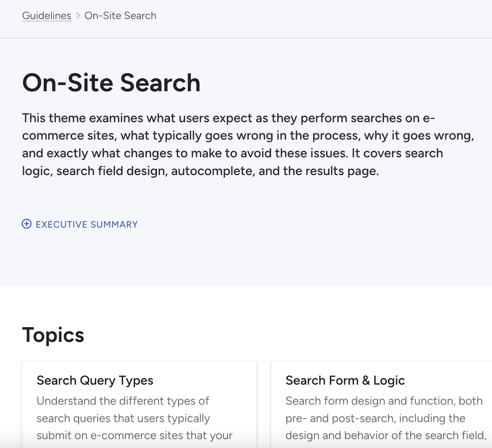Click "search field design" in the intro paragraph
The image size is (492, 448).
(110, 171)
